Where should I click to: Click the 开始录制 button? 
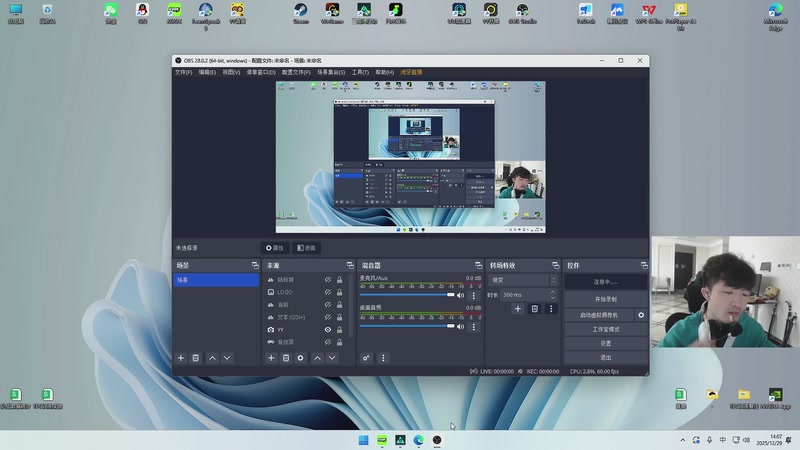click(606, 299)
